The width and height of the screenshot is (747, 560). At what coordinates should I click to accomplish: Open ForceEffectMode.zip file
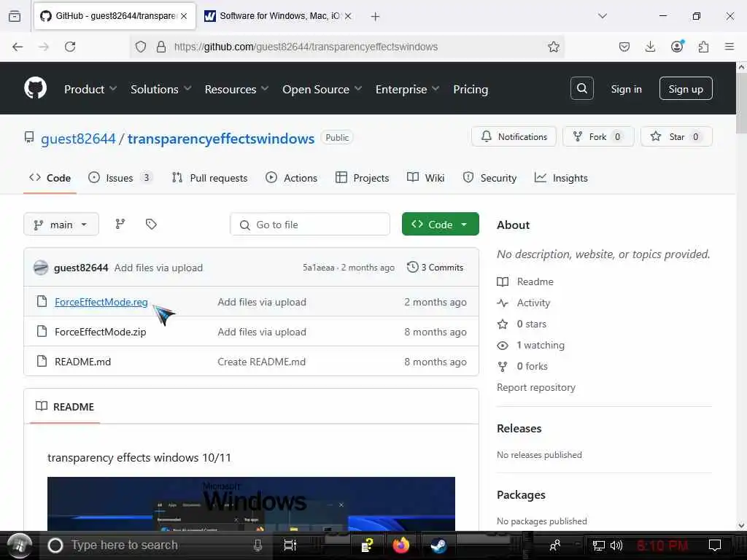(100, 332)
